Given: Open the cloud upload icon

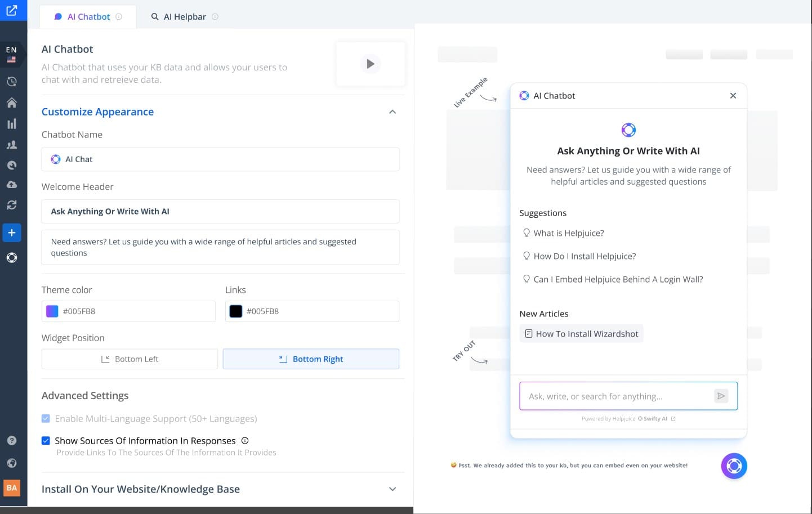Looking at the screenshot, I should point(11,184).
